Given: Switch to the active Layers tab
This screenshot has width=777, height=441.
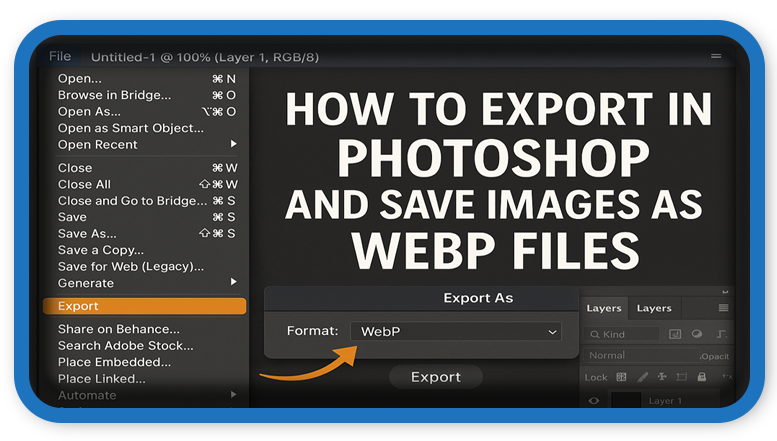Looking at the screenshot, I should click(x=604, y=308).
